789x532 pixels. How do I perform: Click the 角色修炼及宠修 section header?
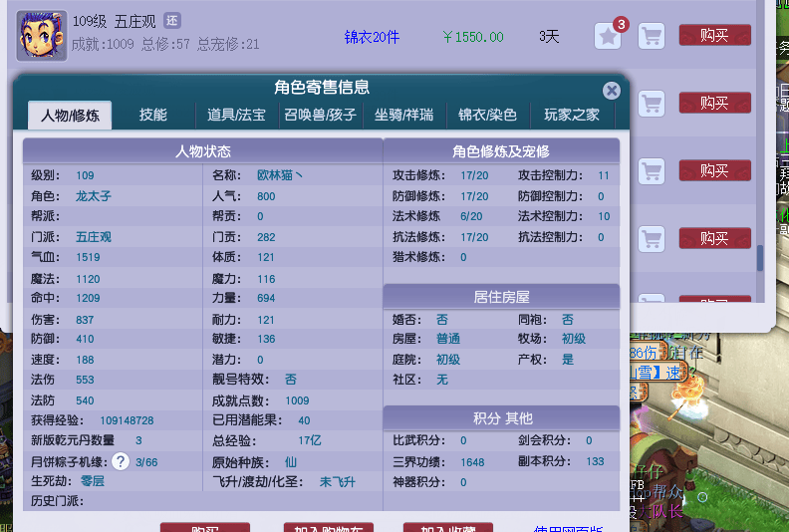point(501,151)
